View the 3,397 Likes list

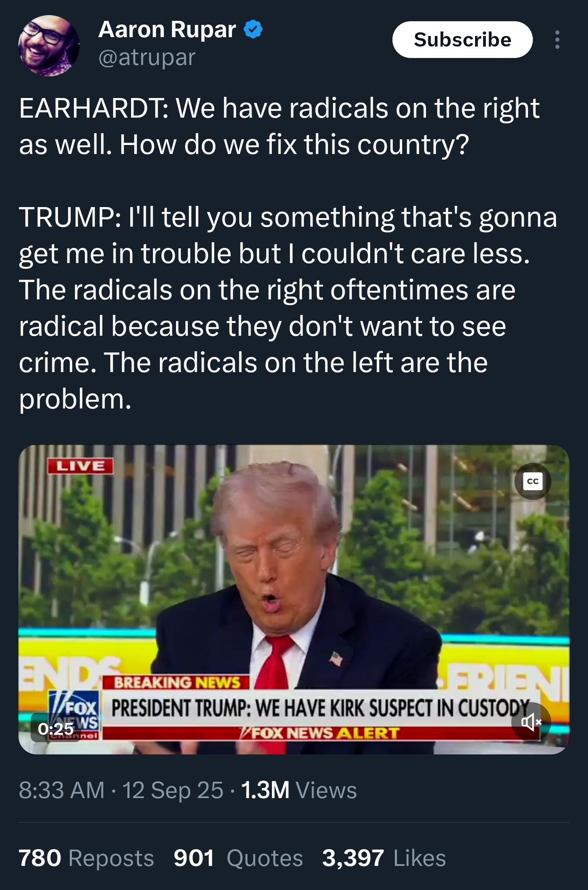pyautogui.click(x=384, y=858)
